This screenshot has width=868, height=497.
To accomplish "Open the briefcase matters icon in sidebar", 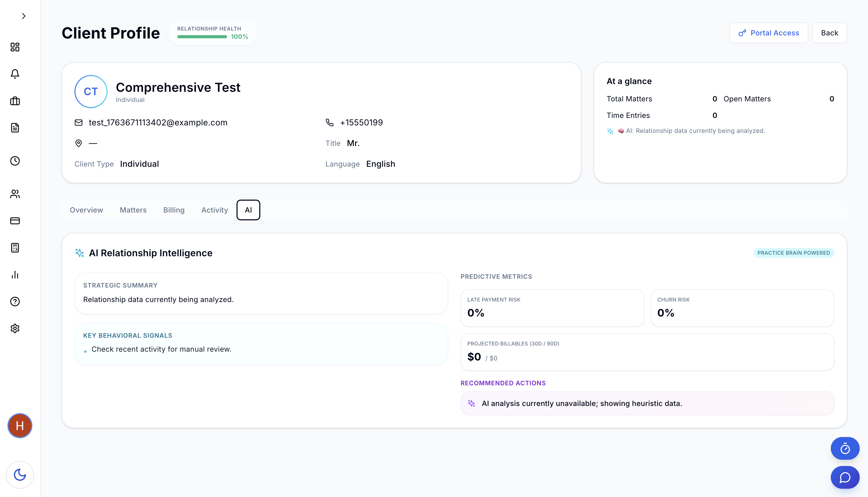I will [15, 101].
